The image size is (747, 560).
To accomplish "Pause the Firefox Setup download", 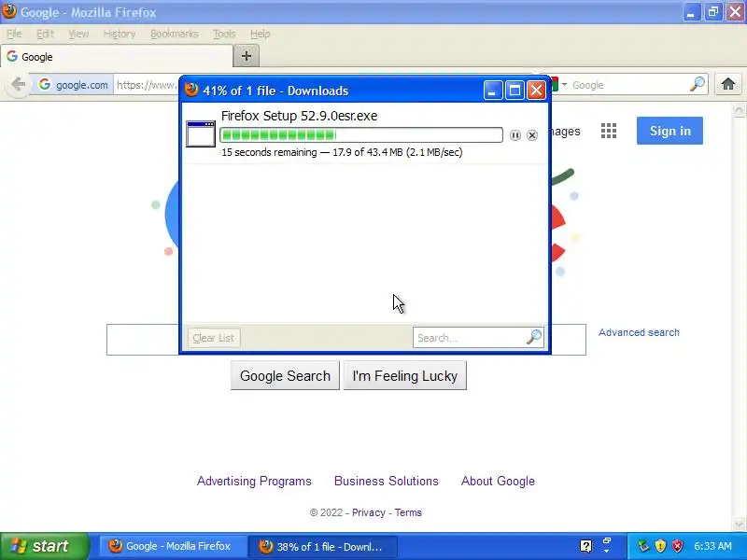I will pyautogui.click(x=515, y=135).
